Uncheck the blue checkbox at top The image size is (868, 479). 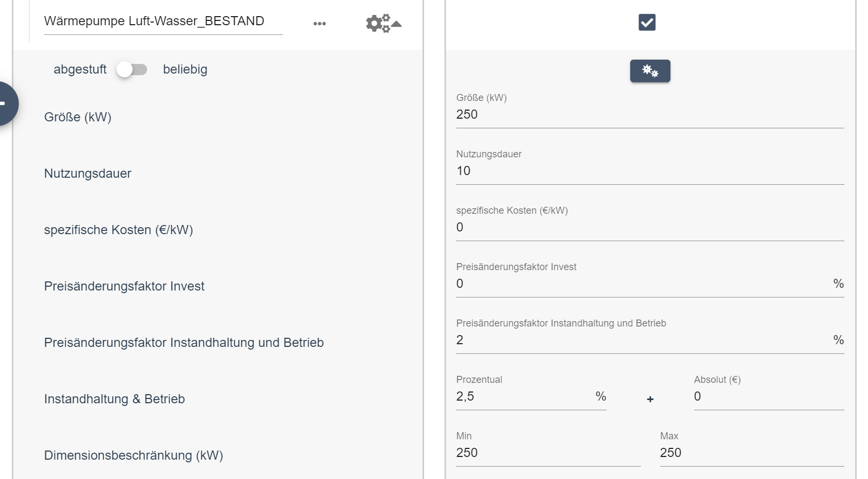coord(647,23)
